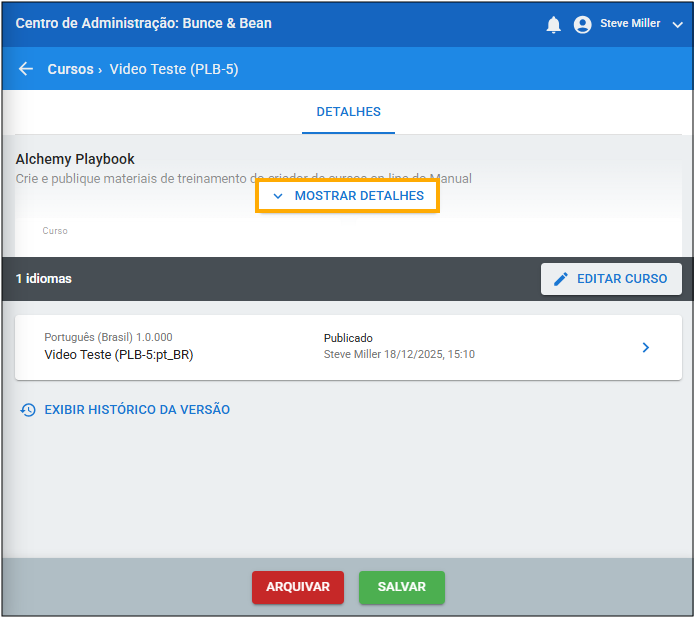Expand the MOSTRAR DETALHES section

click(358, 196)
